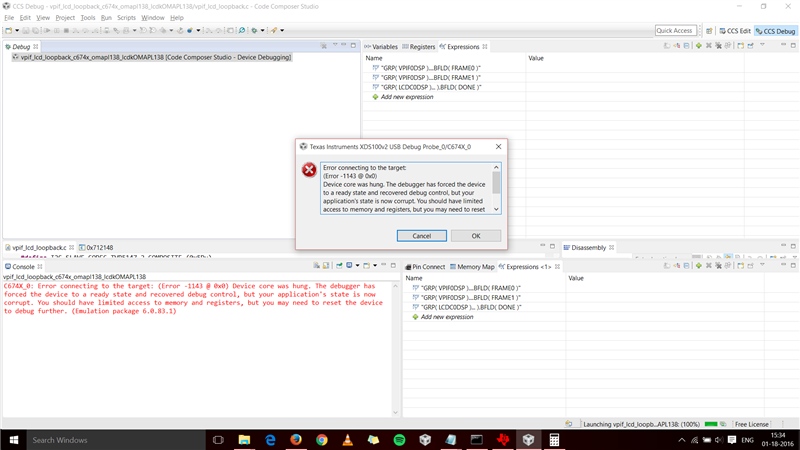This screenshot has height=450, width=800.
Task: Click Add new expression in Expressions <1> panel
Action: pyautogui.click(x=446, y=317)
